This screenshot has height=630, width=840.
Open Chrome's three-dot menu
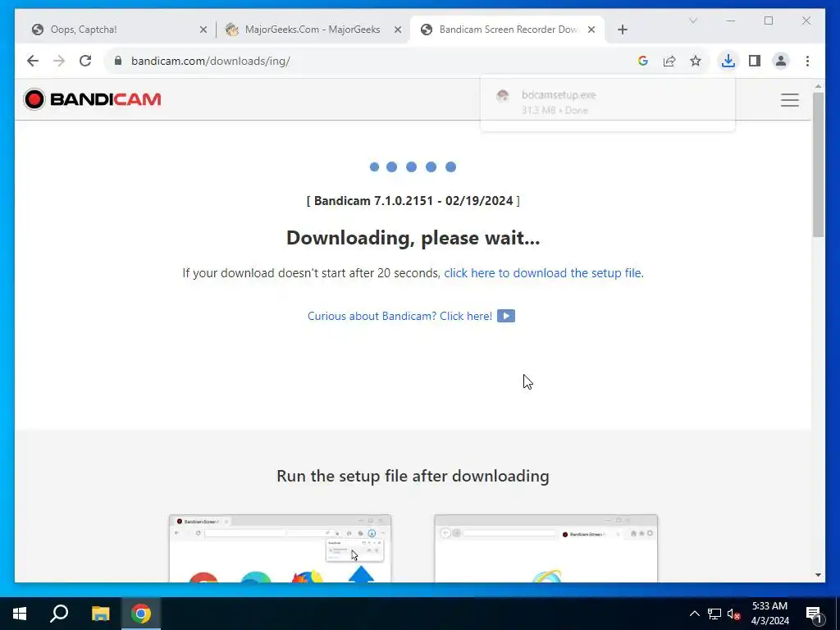[807, 61]
